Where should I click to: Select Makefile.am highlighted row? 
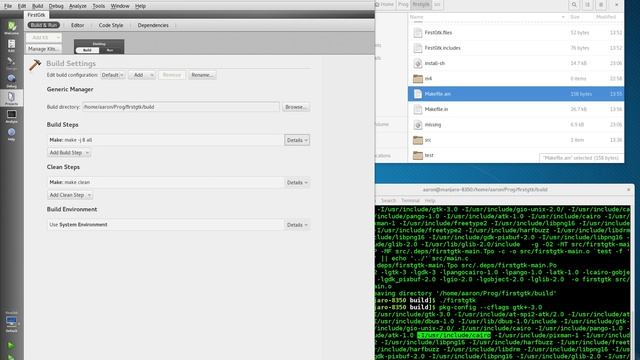516,94
